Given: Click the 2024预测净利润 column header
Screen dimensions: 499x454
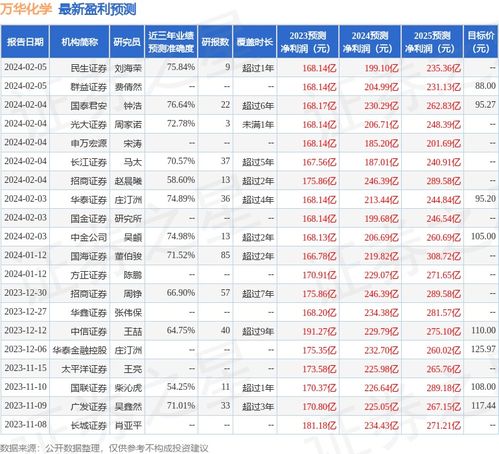Looking at the screenshot, I should click(370, 42).
